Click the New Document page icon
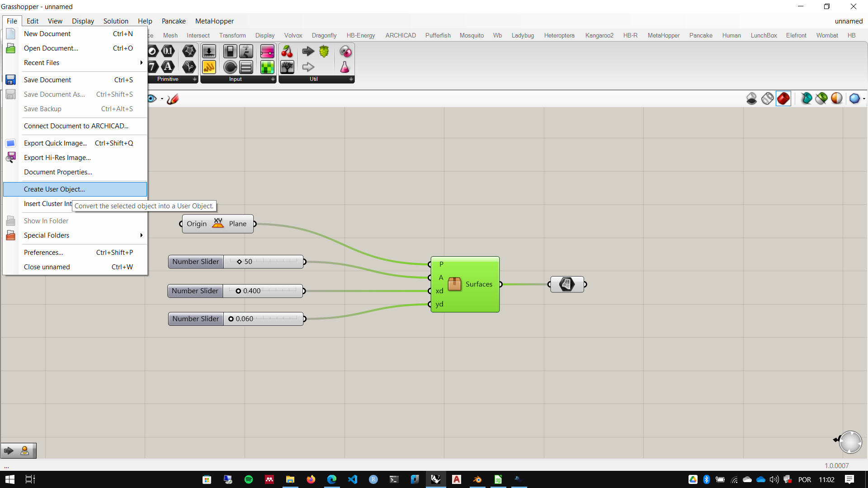Viewport: 868px width, 488px height. click(10, 34)
